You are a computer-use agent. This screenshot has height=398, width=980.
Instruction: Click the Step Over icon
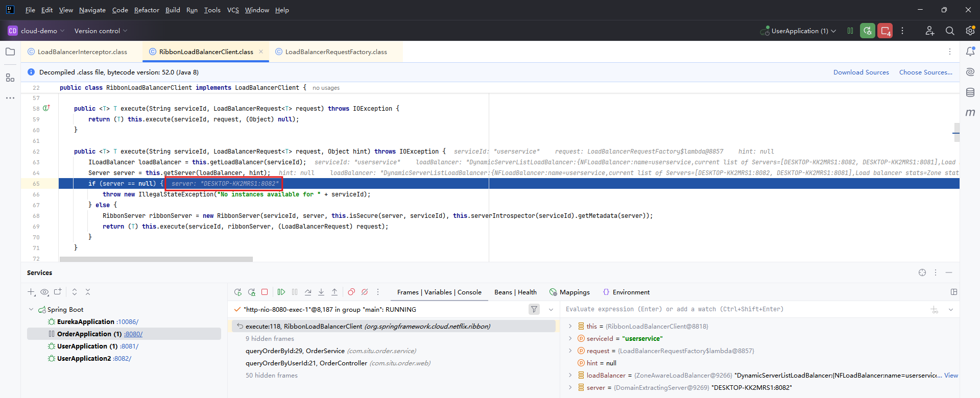(x=308, y=292)
